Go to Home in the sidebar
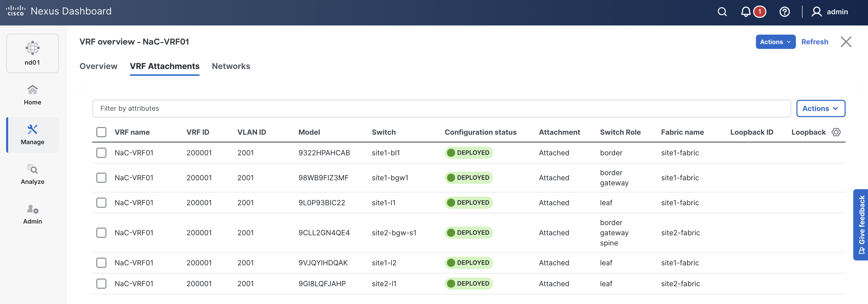Image resolution: width=868 pixels, height=304 pixels. tap(32, 95)
